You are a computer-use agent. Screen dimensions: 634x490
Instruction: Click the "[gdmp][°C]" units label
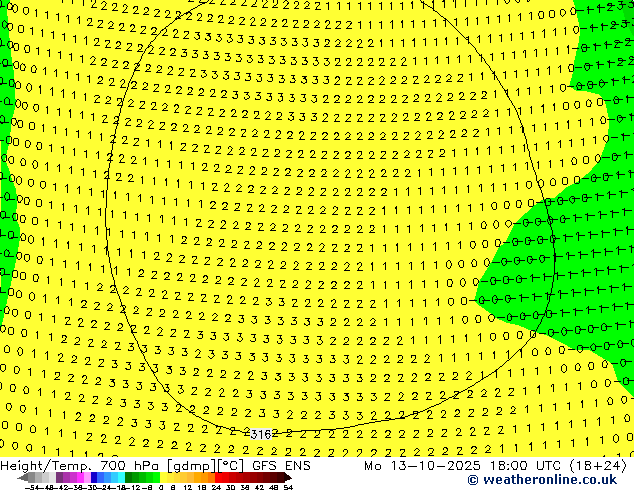coord(205,466)
